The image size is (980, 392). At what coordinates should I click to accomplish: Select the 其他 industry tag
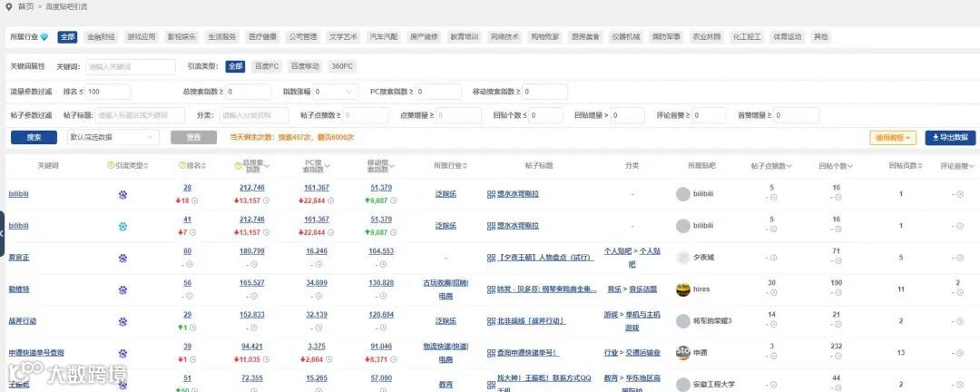pyautogui.click(x=820, y=37)
